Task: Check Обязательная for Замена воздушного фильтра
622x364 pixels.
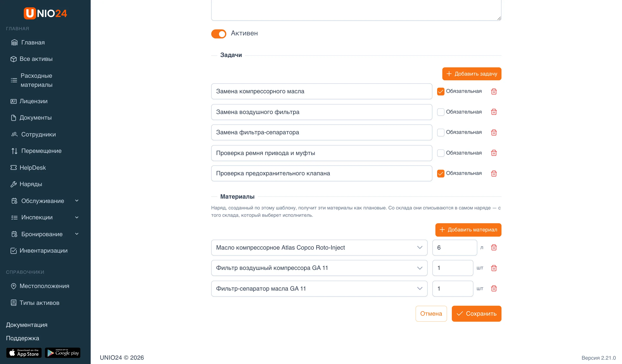Action: [x=441, y=112]
